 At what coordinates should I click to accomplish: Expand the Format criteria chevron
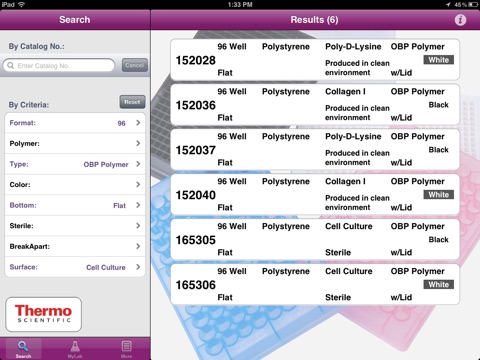click(138, 123)
